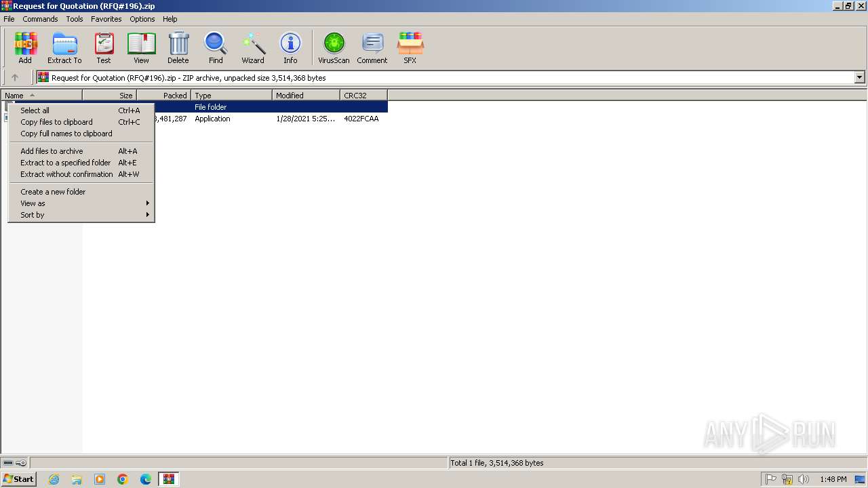Expand the address bar dropdown
Viewport: 868px width, 488px height.
[x=860, y=77]
